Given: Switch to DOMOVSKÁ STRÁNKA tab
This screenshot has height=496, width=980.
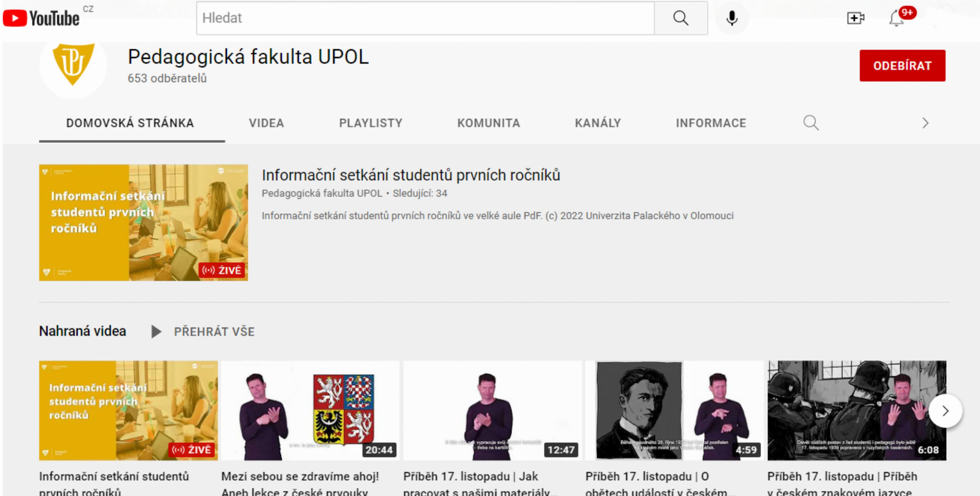Looking at the screenshot, I should click(130, 123).
